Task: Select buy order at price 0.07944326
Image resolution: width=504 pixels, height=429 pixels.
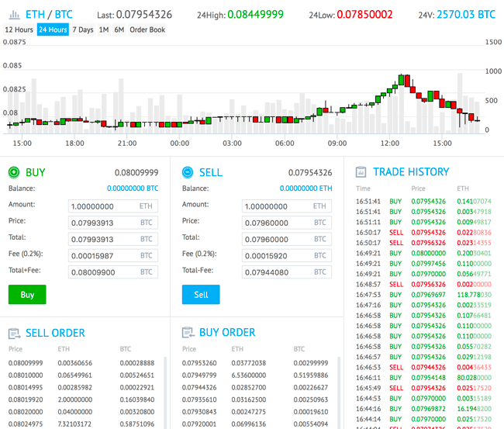Action: pos(255,387)
